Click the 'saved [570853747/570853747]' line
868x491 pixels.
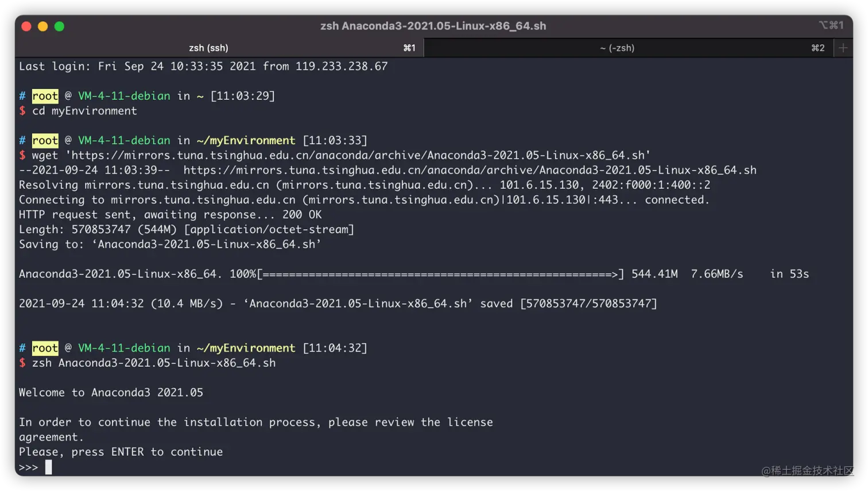(x=338, y=303)
